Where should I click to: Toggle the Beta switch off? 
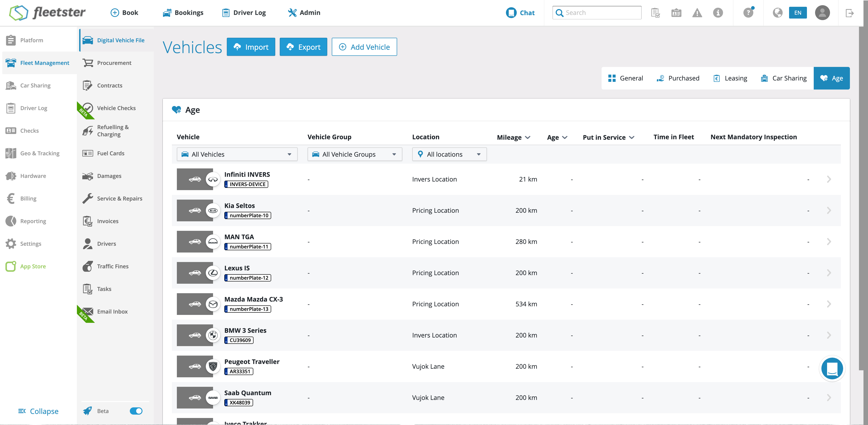point(136,411)
